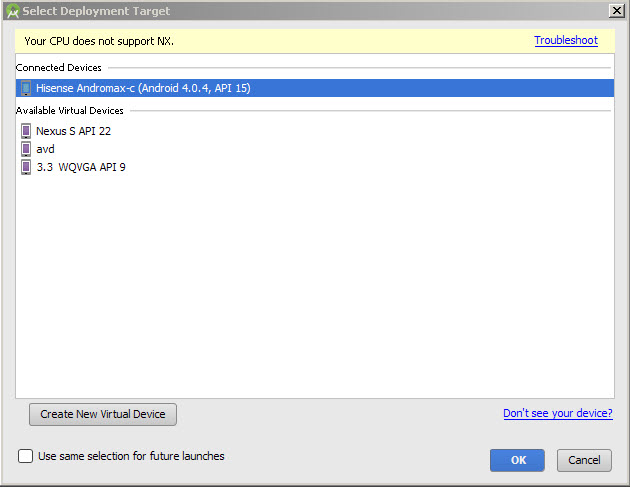Click the Android Studio icon in title bar
630x488 pixels.
13,11
